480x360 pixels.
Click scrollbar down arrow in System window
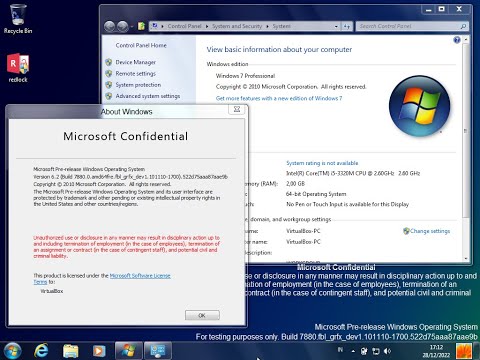(x=466, y=258)
